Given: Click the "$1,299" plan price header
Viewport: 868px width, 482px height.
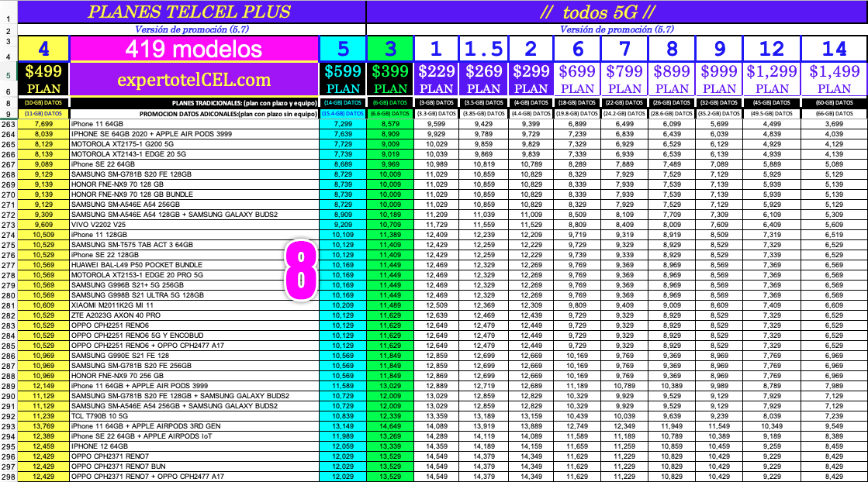Looking at the screenshot, I should [x=772, y=71].
